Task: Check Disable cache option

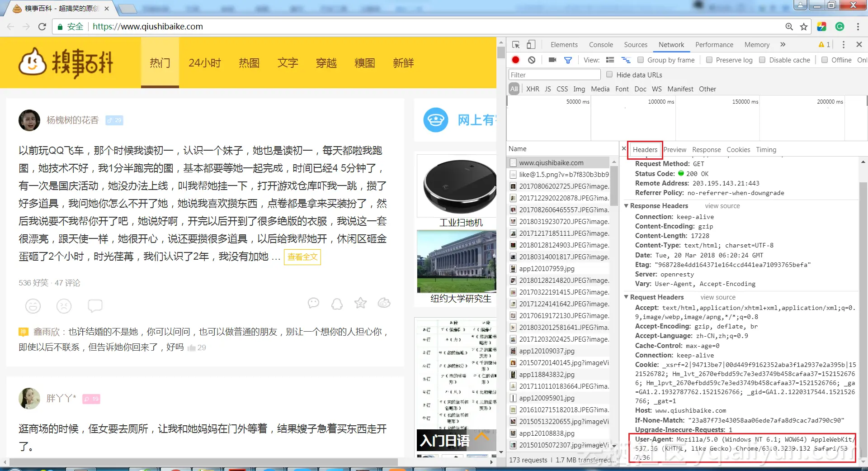Action: tap(762, 60)
